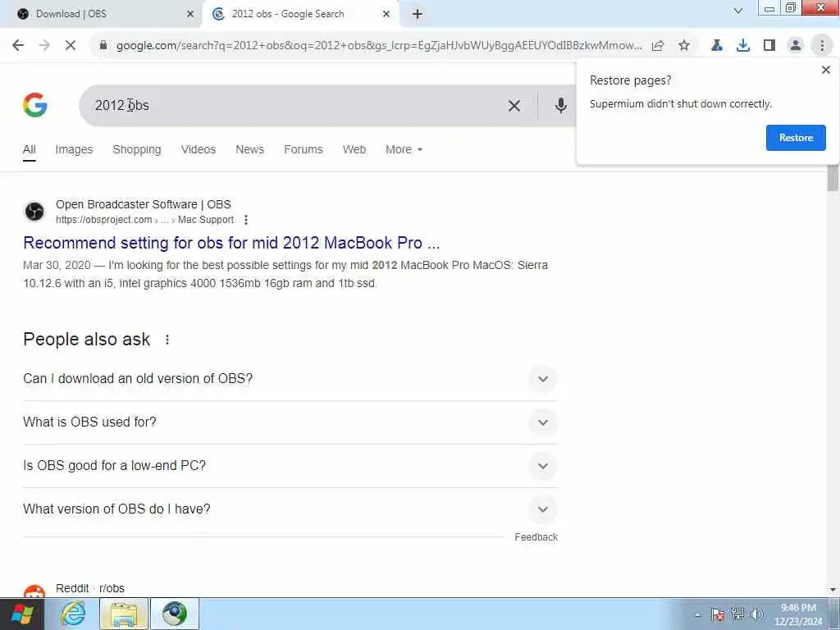The width and height of the screenshot is (840, 630).
Task: Open the Windows Start menu
Action: [x=22, y=614]
